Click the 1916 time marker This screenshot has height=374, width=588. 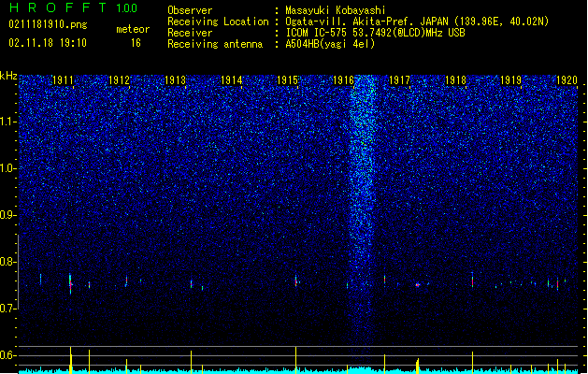pyautogui.click(x=343, y=80)
